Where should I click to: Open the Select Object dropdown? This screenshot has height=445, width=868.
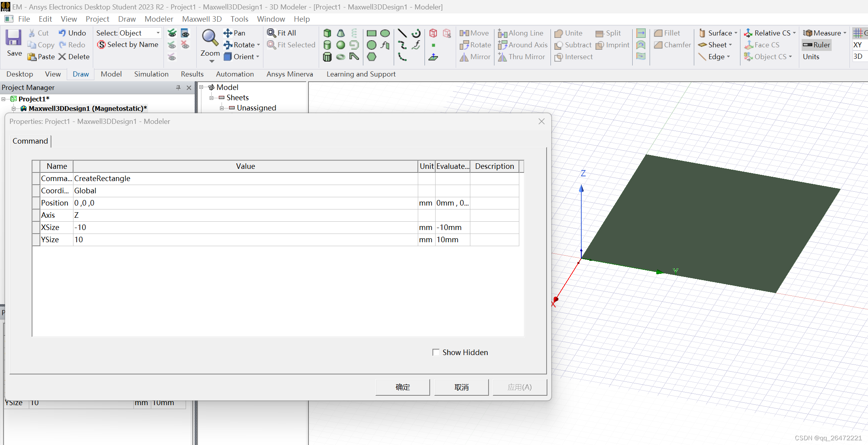[x=158, y=33]
